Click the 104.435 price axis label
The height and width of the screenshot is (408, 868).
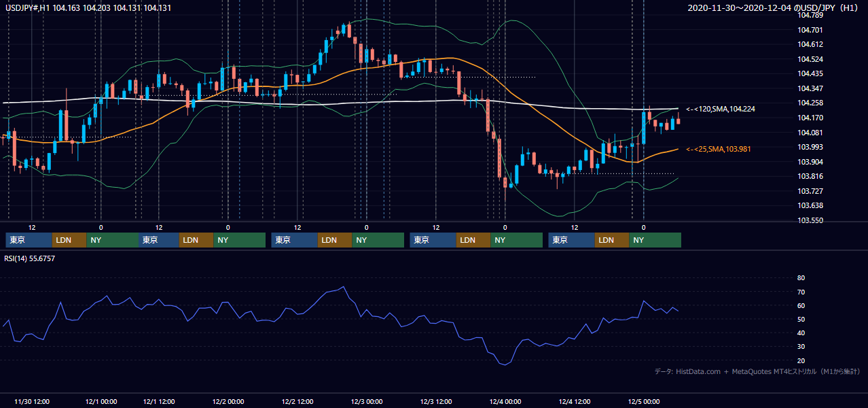click(810, 73)
